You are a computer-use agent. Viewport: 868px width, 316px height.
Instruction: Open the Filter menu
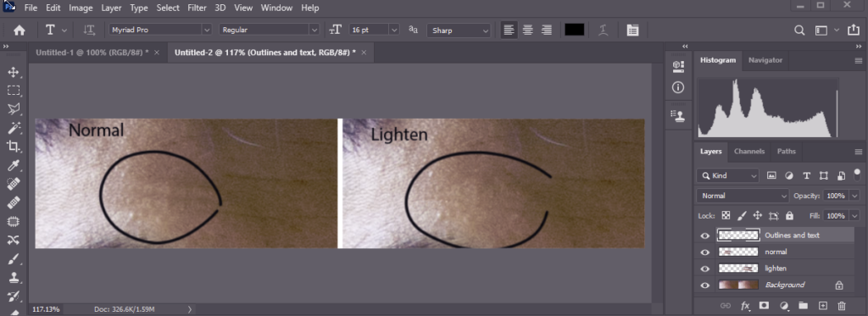tap(197, 8)
